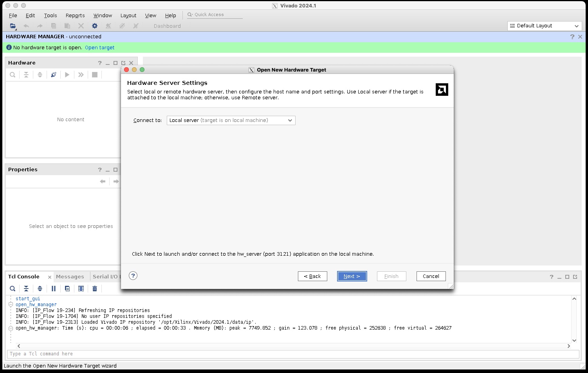
Task: Click the previous object arrow in Properties
Action: (x=103, y=181)
